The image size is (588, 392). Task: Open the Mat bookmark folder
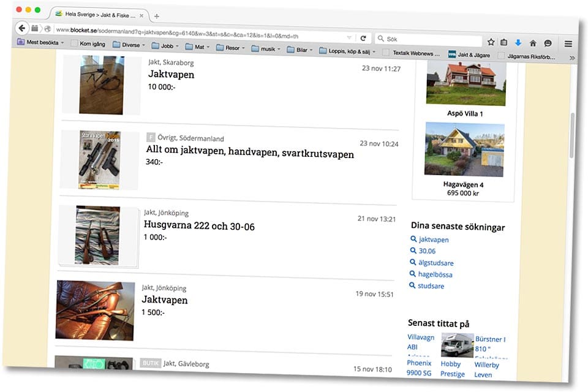(x=197, y=47)
